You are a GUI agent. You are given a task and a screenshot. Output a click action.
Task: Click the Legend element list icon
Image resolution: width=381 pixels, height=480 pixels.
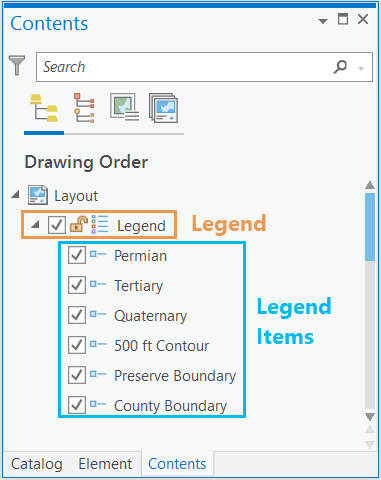pos(100,224)
